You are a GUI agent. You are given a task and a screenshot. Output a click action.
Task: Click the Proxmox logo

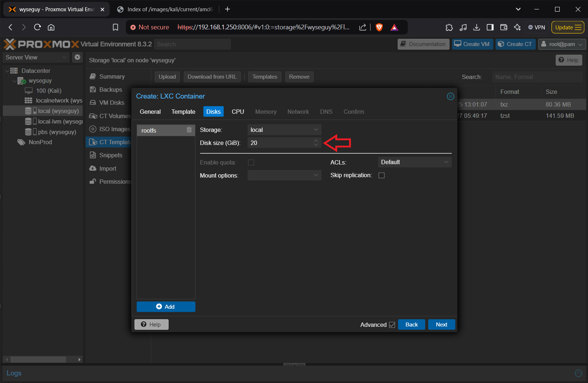point(41,44)
